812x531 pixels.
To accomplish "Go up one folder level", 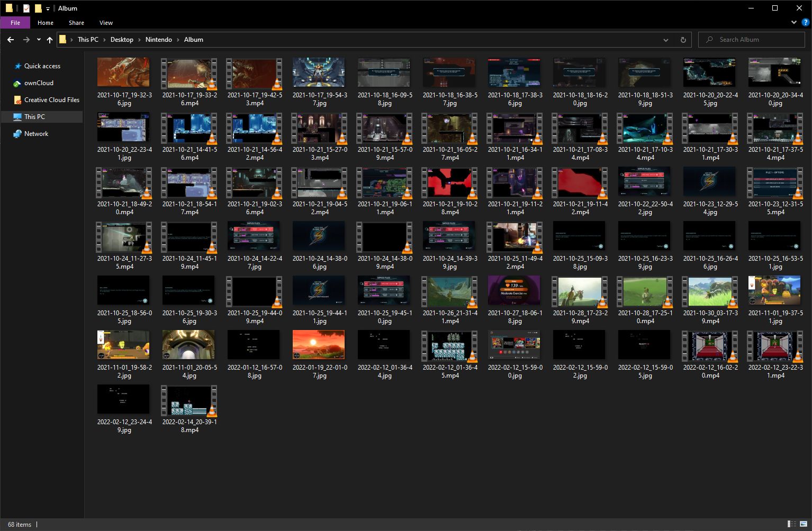I will [50, 40].
